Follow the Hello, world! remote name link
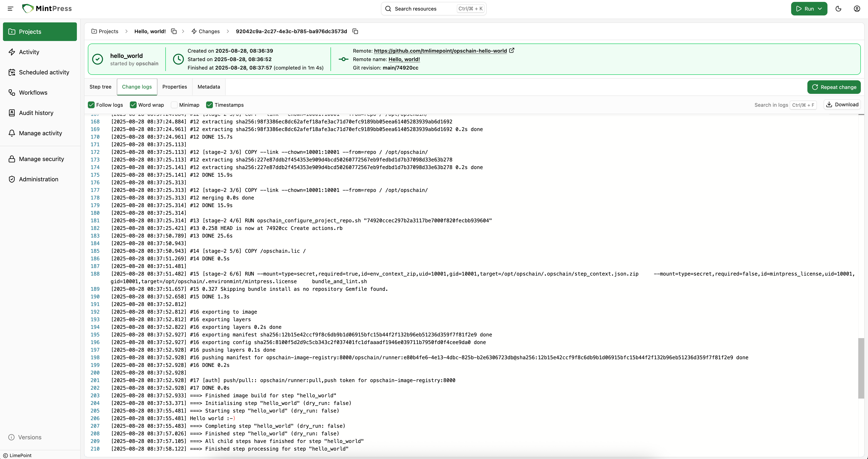868x459 pixels. [404, 59]
